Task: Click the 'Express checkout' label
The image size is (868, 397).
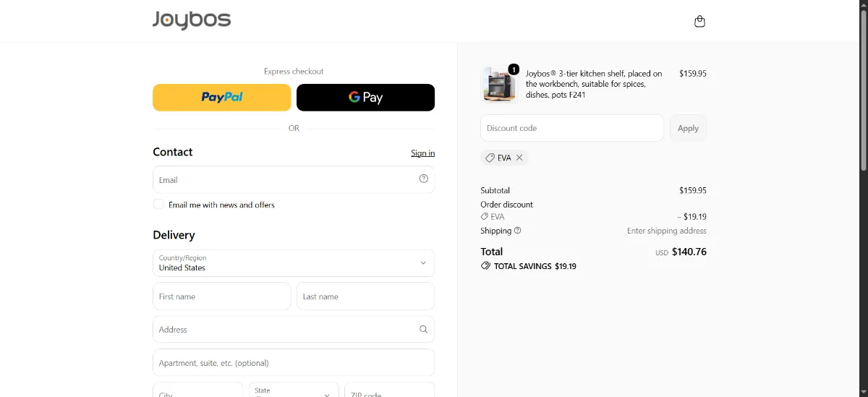Action: click(x=294, y=72)
